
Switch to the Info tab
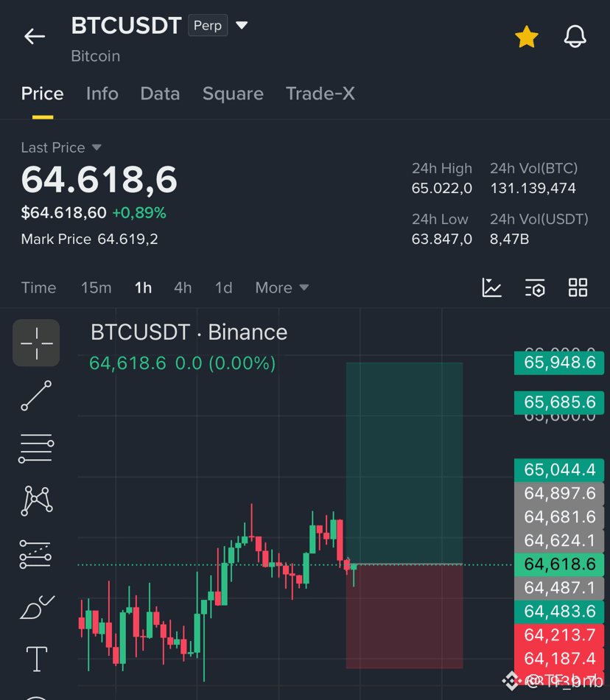[x=102, y=94]
